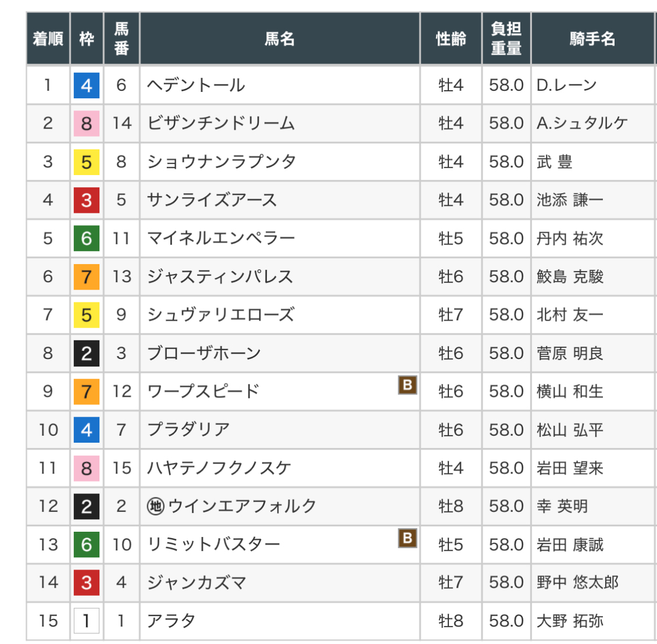
Task: Click black frame 2 badge for ブローザホーン
Action: [87, 353]
